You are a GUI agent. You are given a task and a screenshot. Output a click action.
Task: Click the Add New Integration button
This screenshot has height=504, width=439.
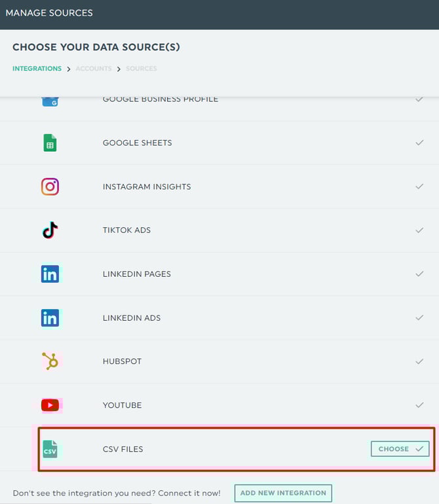click(x=283, y=493)
